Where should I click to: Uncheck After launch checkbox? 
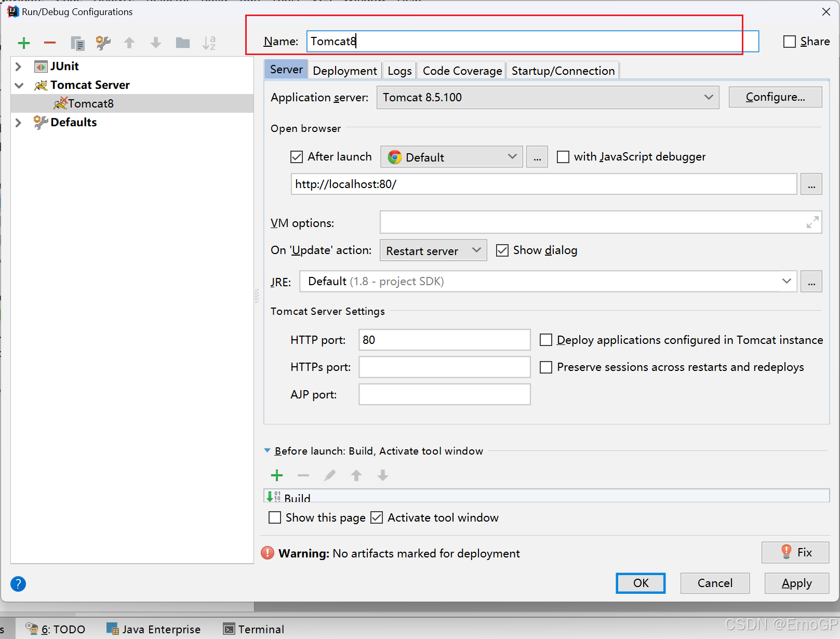click(297, 157)
